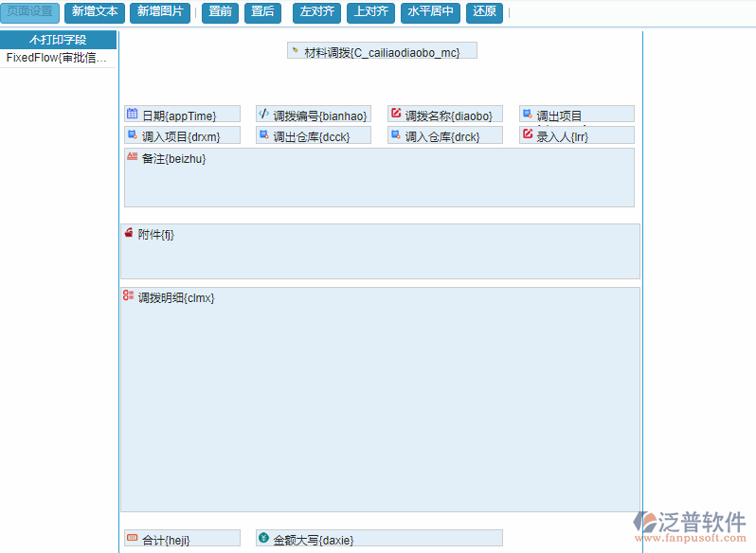Click the icon beside 合计{heji}
This screenshot has height=553, width=756.
pyautogui.click(x=132, y=538)
